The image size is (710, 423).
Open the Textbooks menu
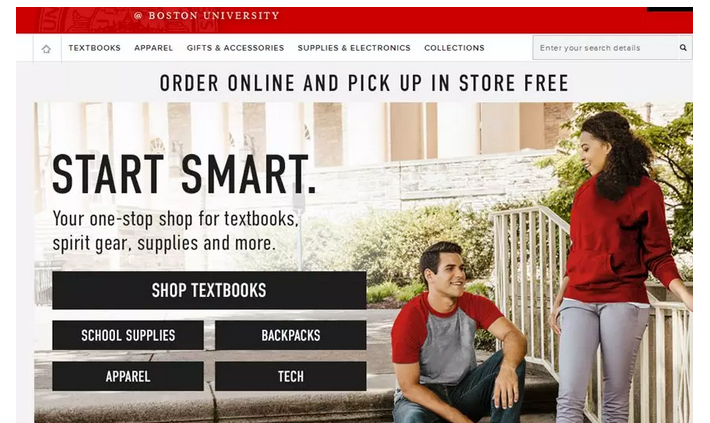[x=95, y=48]
